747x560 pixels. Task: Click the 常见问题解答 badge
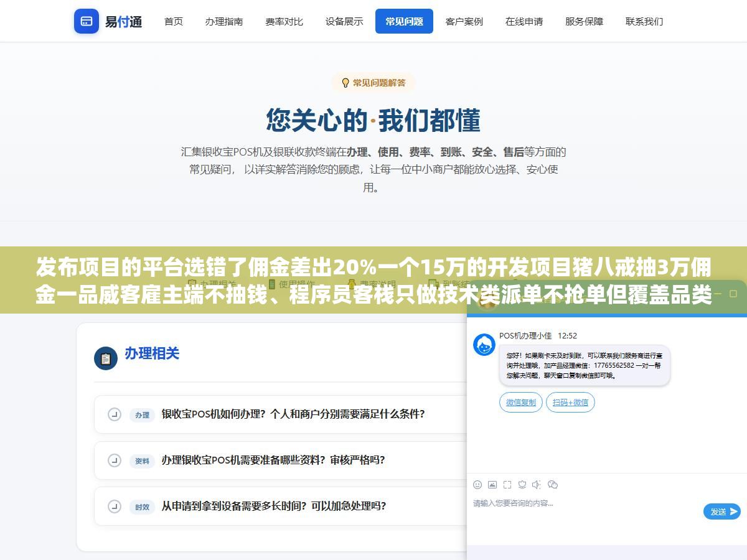pyautogui.click(x=374, y=83)
